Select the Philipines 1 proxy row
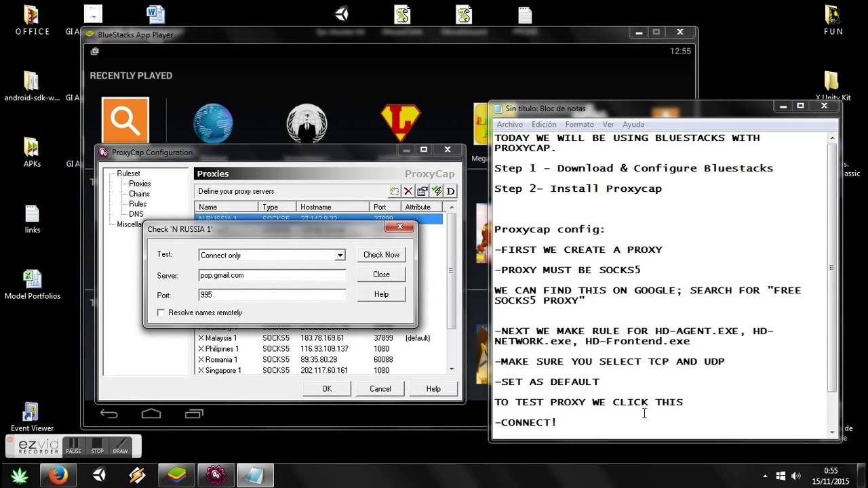The height and width of the screenshot is (488, 868). click(x=319, y=349)
